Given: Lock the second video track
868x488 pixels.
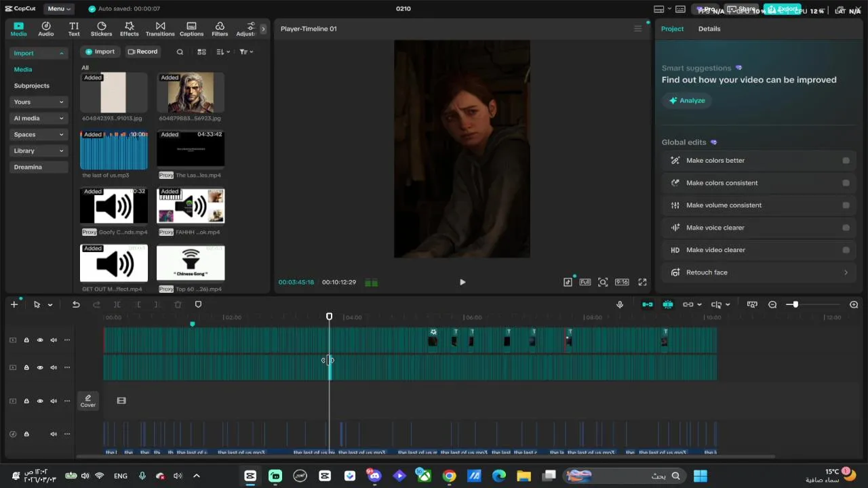Looking at the screenshot, I should 26,367.
